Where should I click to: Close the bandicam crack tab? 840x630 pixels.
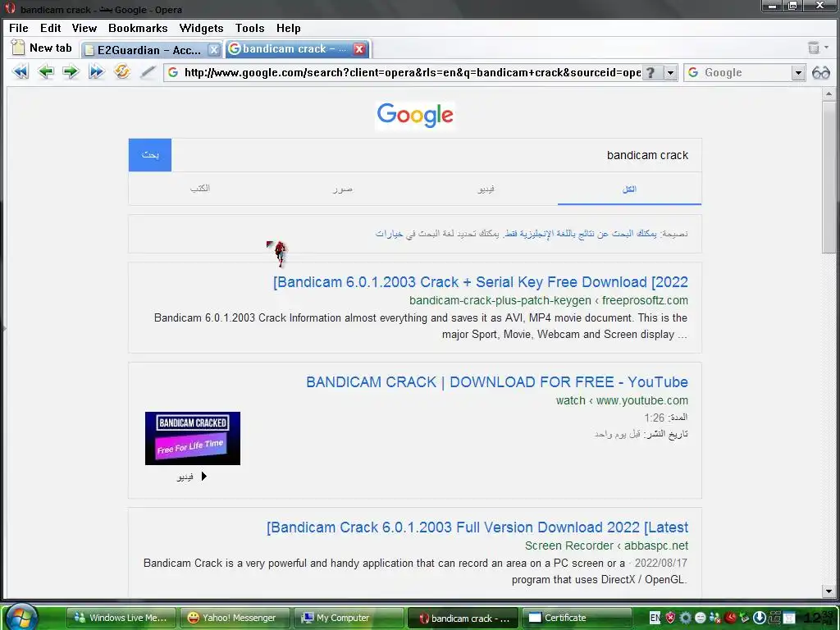tap(359, 48)
